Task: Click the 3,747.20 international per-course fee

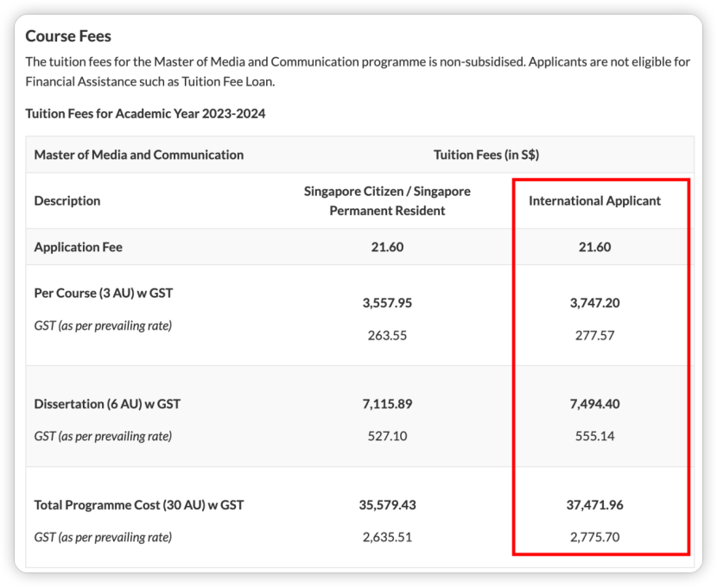Action: (594, 303)
